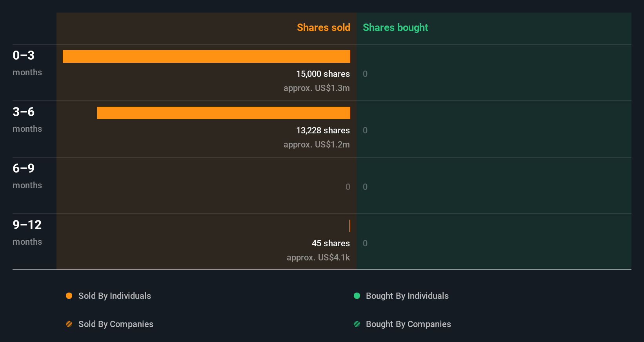
Task: Click the 0 bought value in 0–3 months row
Action: coord(365,74)
